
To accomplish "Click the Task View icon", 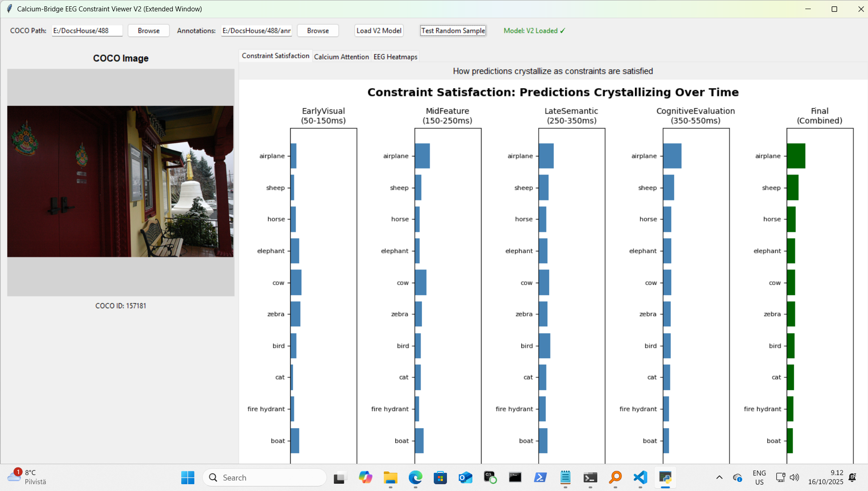I will coord(340,478).
